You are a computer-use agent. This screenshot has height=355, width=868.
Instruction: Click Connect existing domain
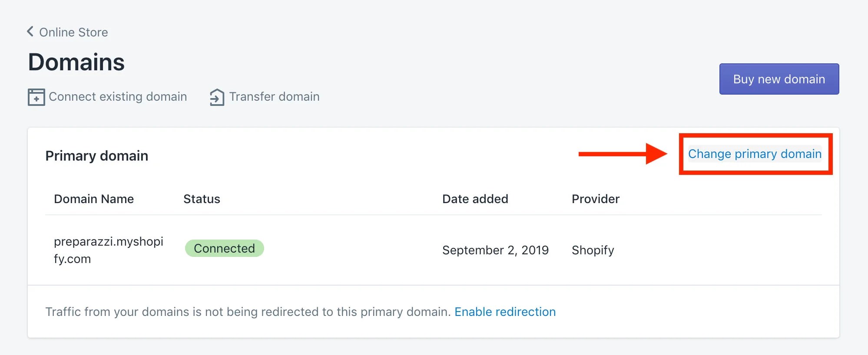(117, 97)
